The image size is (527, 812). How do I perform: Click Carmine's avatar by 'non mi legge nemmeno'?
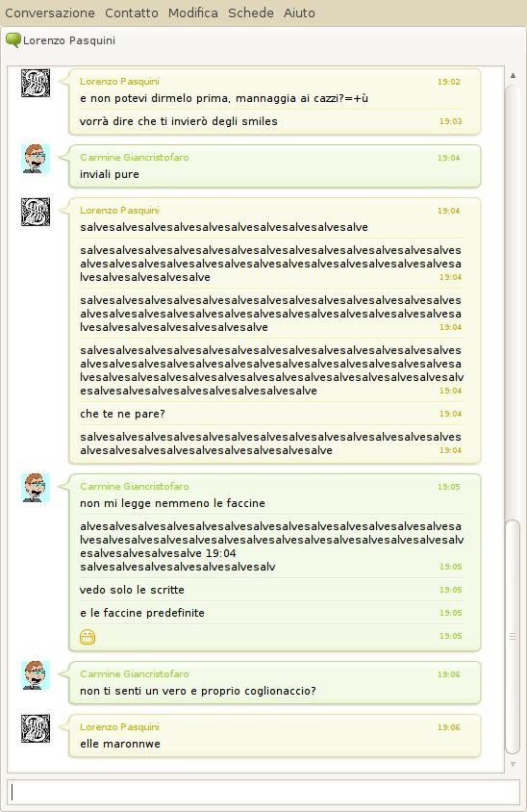pos(36,488)
